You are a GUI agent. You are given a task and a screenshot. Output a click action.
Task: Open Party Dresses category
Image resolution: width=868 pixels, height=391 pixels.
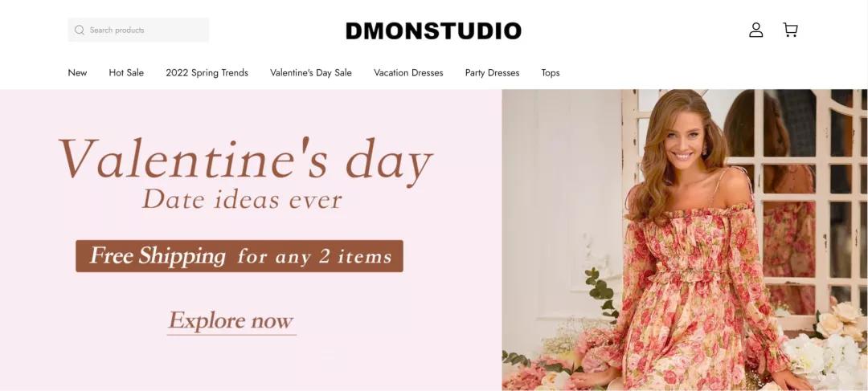(492, 73)
